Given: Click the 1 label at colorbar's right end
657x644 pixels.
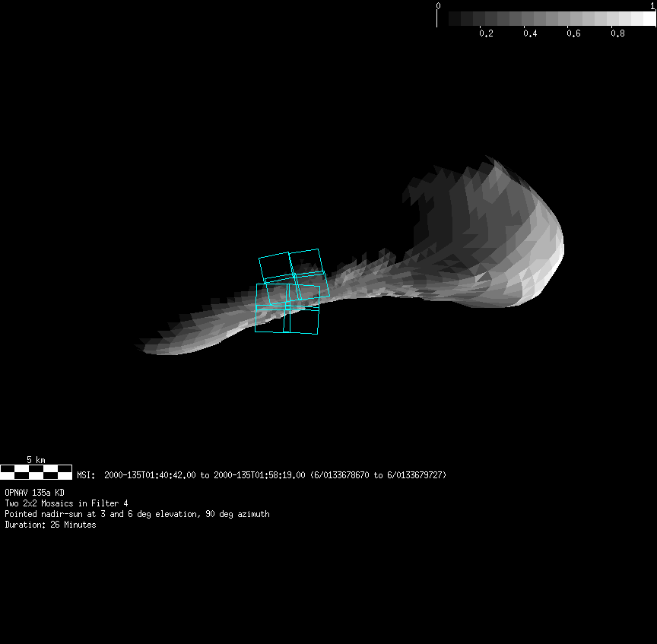Looking at the screenshot, I should (x=652, y=5).
